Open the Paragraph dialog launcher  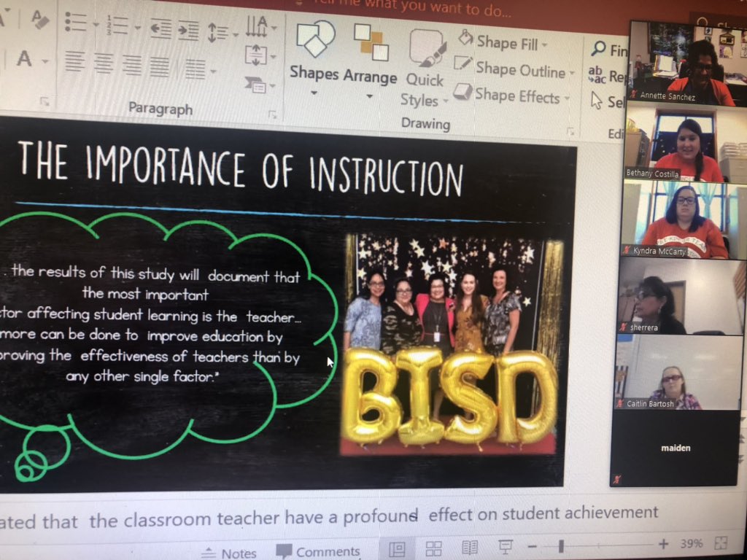pyautogui.click(x=273, y=114)
